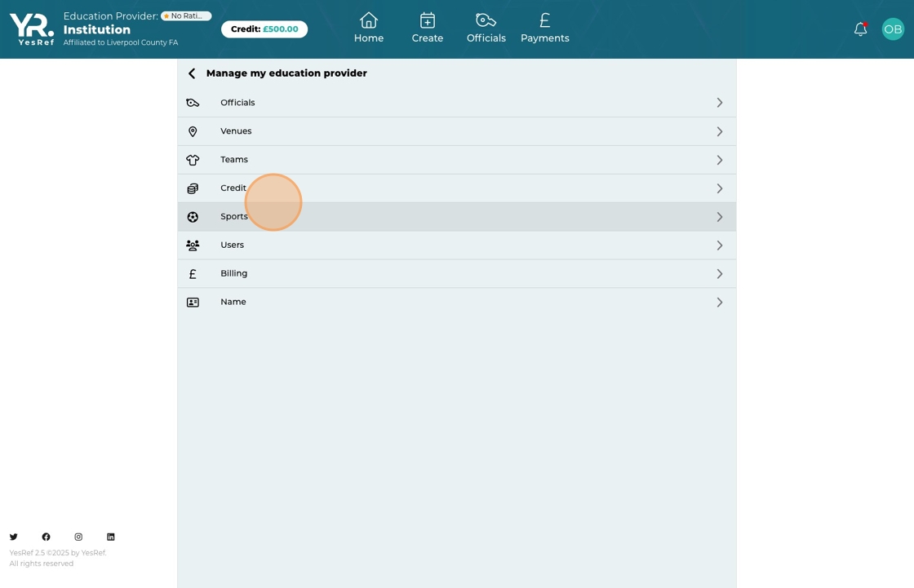Click the No Rating badge
Screen dimensions: 914x588
click(x=187, y=15)
